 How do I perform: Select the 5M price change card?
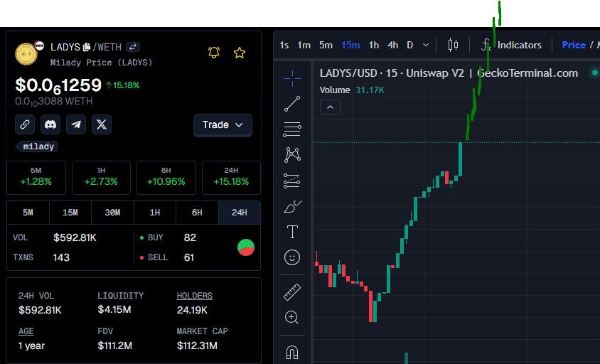36,177
